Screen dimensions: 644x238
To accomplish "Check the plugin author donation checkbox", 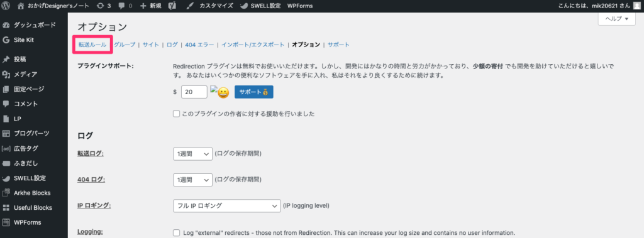I will point(177,114).
